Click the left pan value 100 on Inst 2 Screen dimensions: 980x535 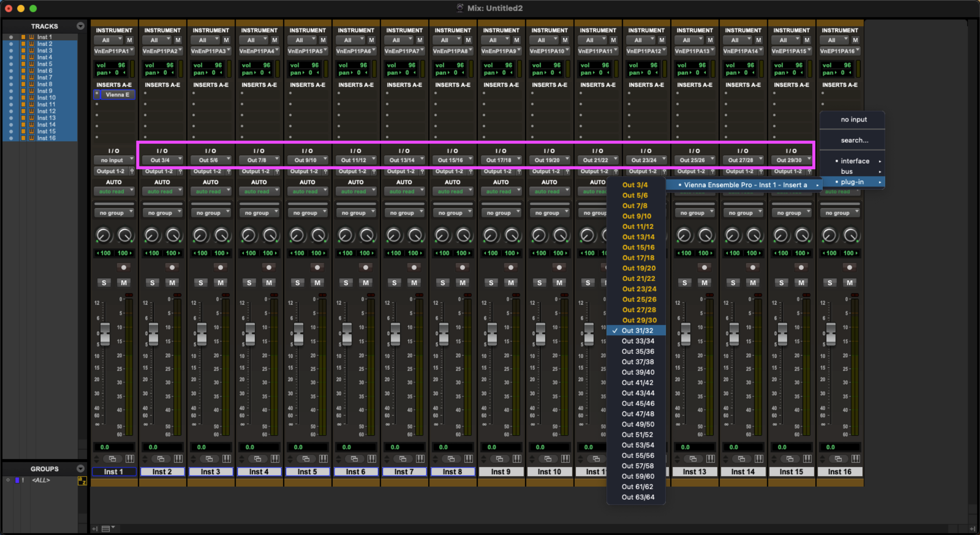pyautogui.click(x=152, y=253)
